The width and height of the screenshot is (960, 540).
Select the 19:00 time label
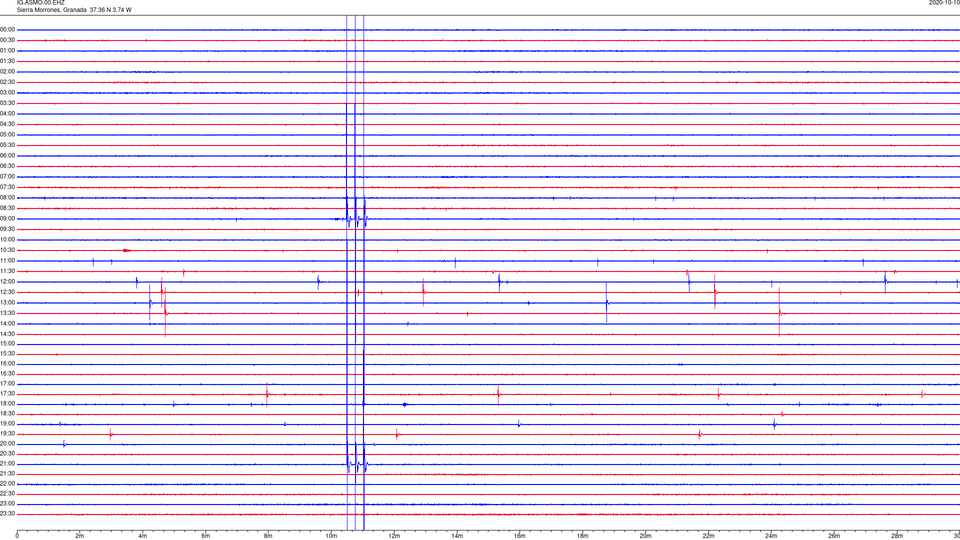coord(8,424)
